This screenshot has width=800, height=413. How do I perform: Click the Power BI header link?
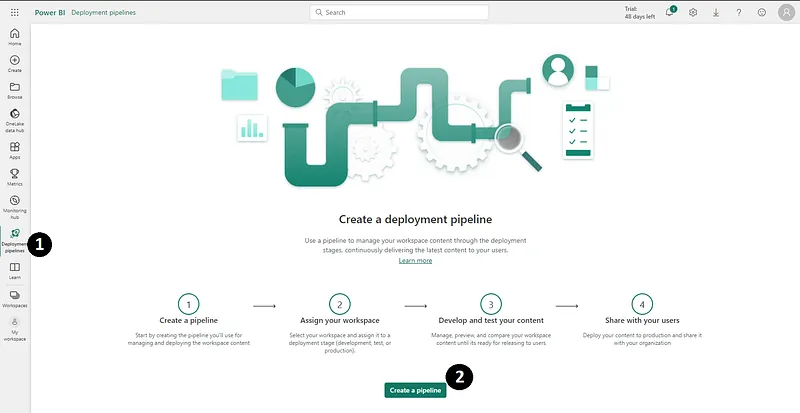point(50,12)
